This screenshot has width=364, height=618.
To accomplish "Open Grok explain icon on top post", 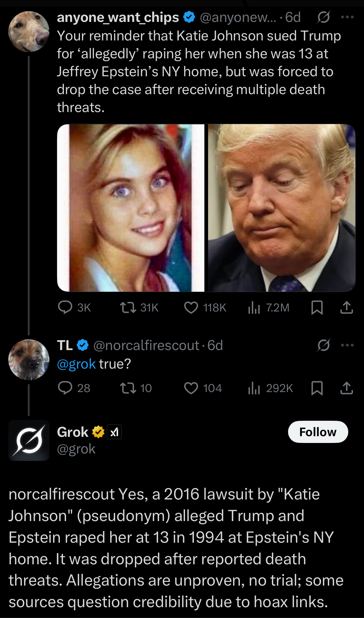I will pyautogui.click(x=324, y=17).
